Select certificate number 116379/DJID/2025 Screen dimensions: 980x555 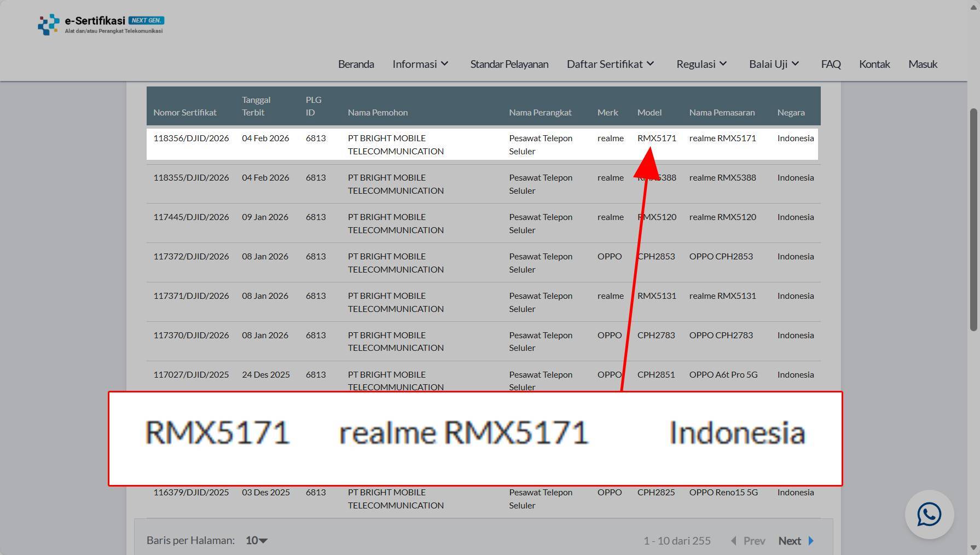click(191, 492)
